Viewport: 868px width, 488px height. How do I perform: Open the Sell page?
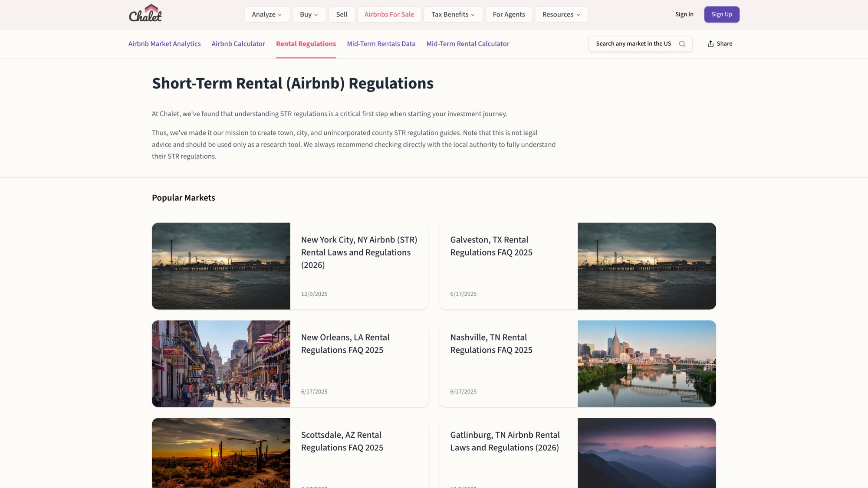pos(342,14)
